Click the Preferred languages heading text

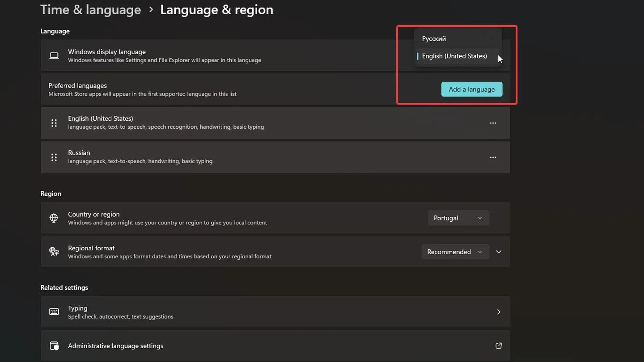pos(77,85)
